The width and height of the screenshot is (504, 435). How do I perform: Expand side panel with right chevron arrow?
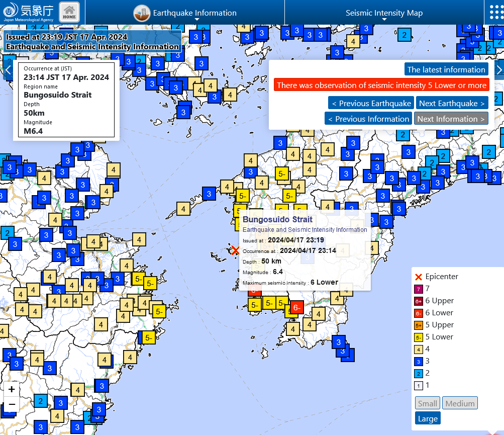pos(499,69)
